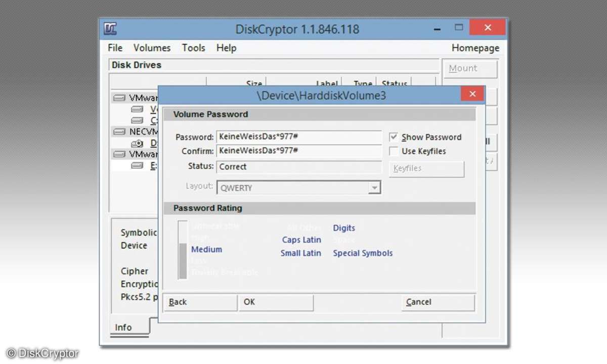This screenshot has width=607, height=364.
Task: Switch to the Info tab
Action: tap(123, 327)
